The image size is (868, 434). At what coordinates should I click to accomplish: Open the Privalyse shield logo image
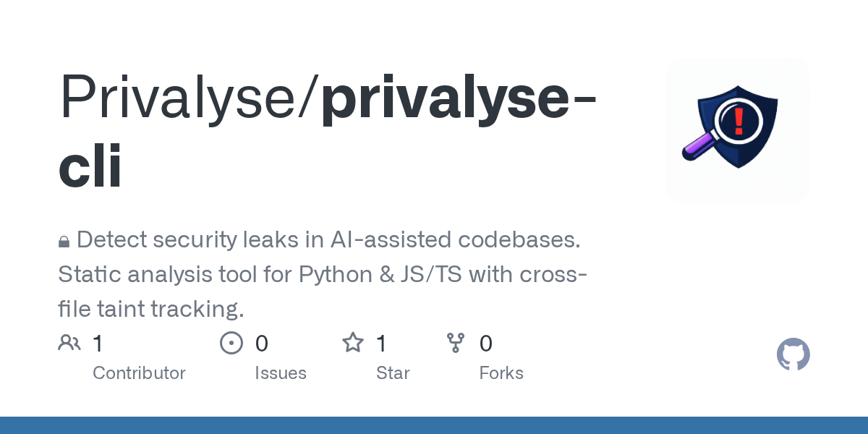(737, 129)
